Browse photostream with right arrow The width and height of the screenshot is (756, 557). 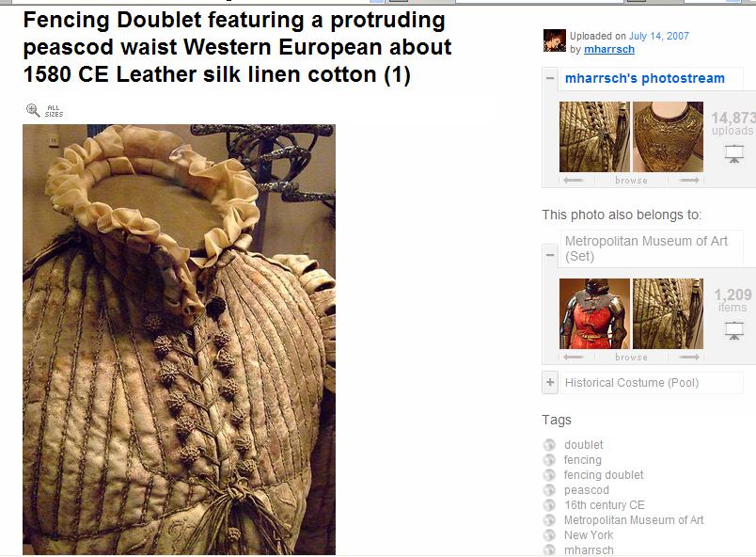pyautogui.click(x=689, y=181)
